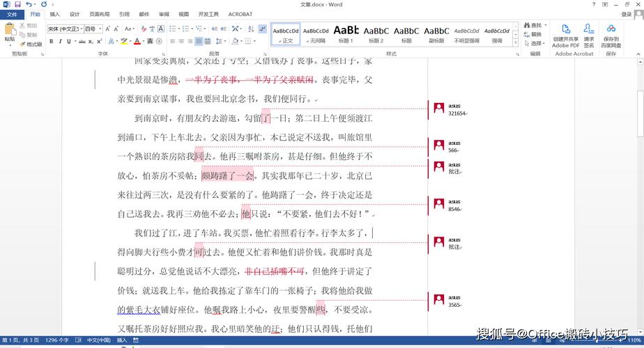Increase paragraph indent
This screenshot has height=348, width=644.
(224, 29)
